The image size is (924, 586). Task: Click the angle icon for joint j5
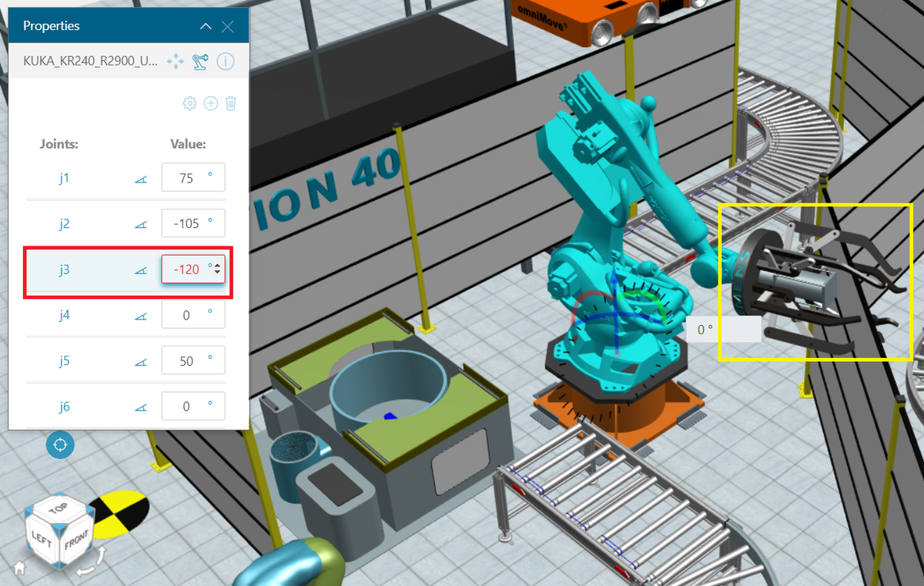point(140,361)
